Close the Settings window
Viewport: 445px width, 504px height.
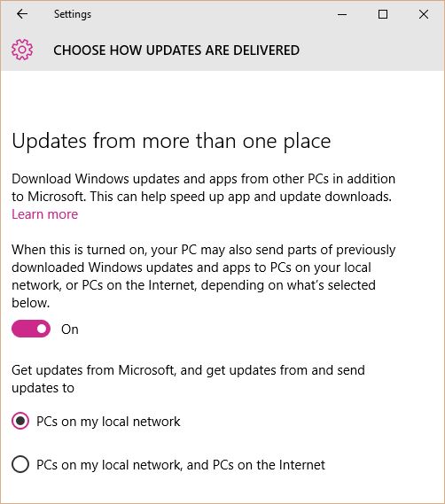424,14
